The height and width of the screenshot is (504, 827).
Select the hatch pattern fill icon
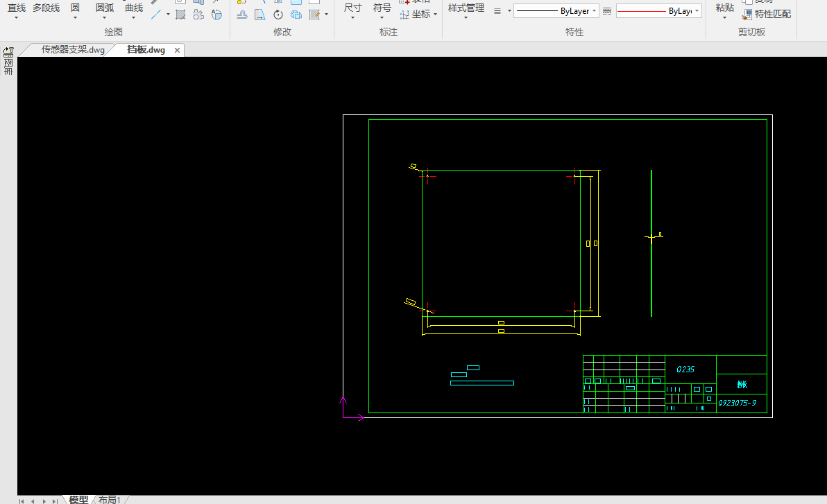point(180,15)
